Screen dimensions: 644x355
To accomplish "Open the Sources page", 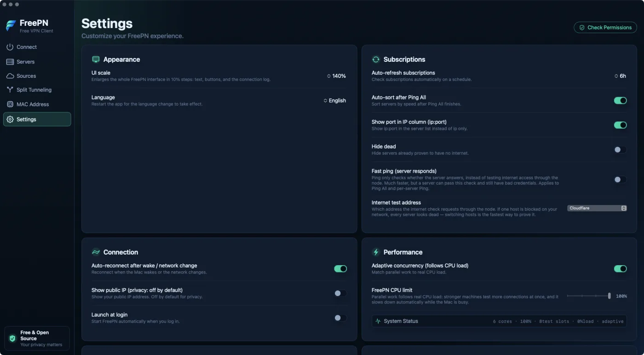I will pyautogui.click(x=37, y=76).
